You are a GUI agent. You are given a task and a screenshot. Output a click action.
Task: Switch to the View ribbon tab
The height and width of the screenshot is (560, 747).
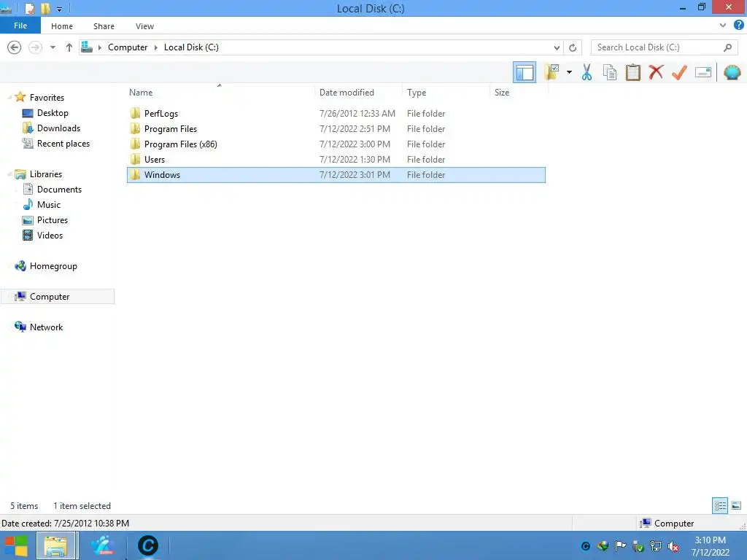point(144,26)
